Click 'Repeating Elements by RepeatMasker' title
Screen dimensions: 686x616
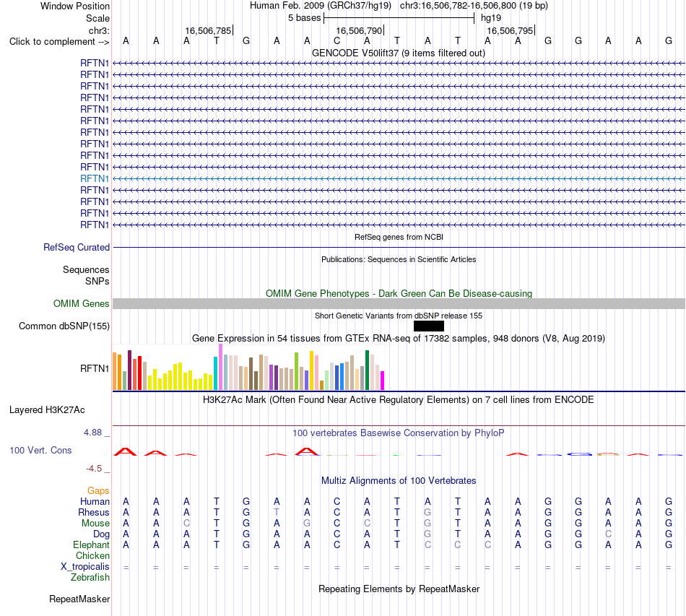point(399,589)
